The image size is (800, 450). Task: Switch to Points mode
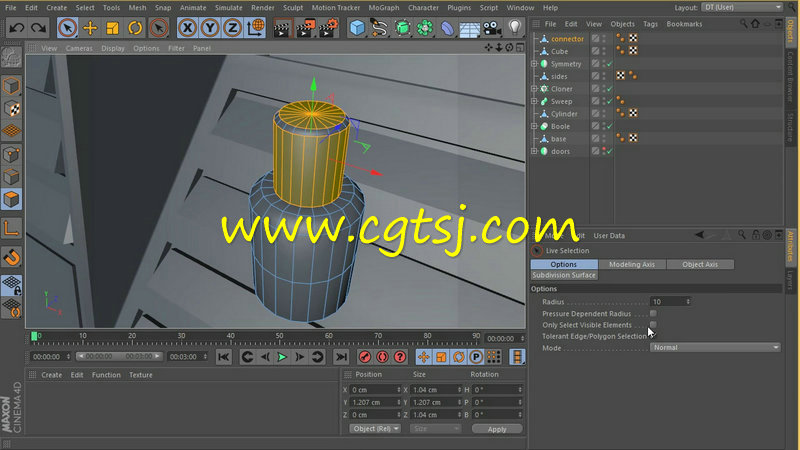(11, 154)
